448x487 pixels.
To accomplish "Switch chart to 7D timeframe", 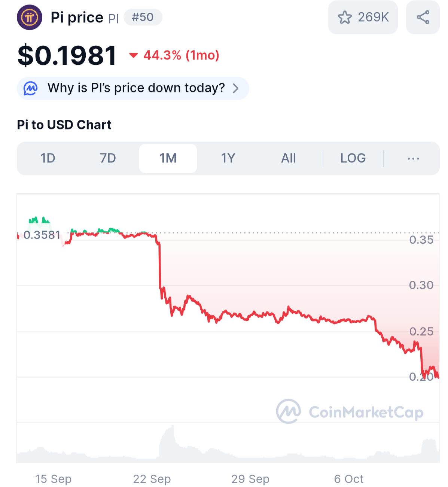I will point(108,158).
